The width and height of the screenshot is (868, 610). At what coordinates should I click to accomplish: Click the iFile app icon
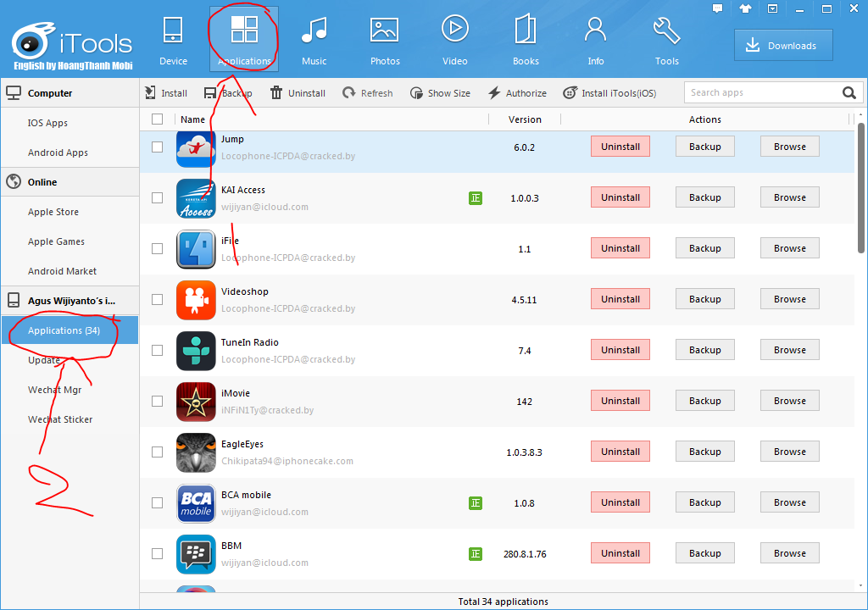click(196, 249)
